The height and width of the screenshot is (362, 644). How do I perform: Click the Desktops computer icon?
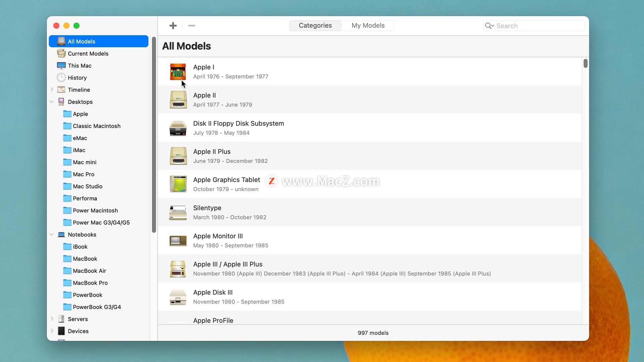click(x=61, y=102)
